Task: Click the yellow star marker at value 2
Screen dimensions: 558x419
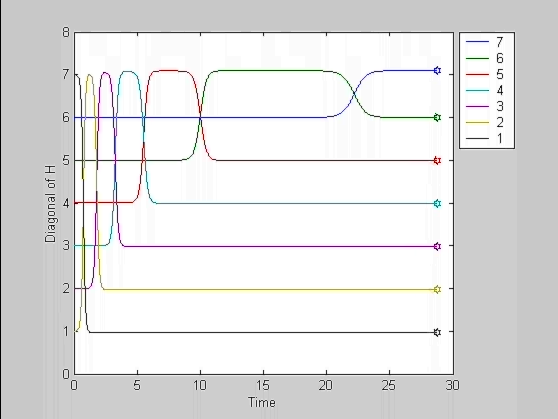Action: 437,289
